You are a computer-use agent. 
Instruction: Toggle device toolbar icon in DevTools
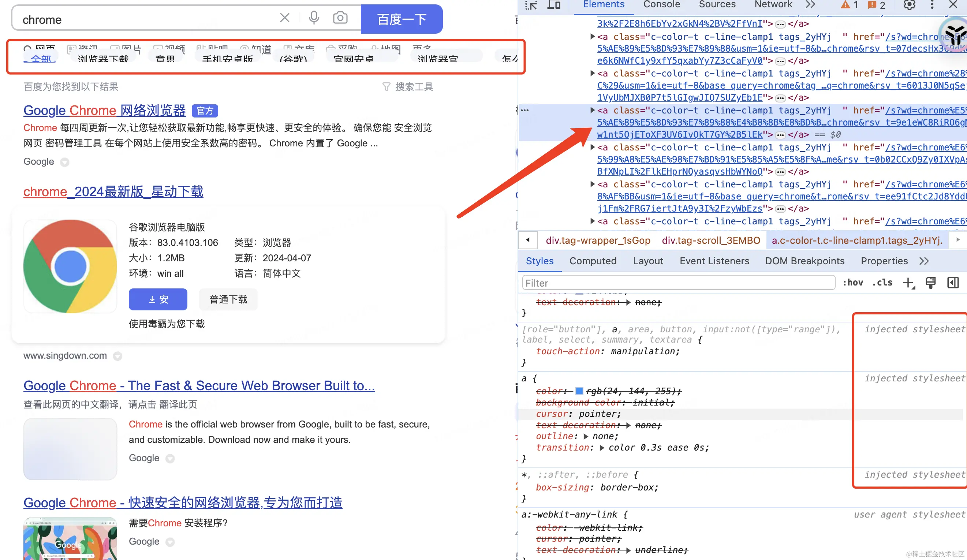tap(554, 5)
